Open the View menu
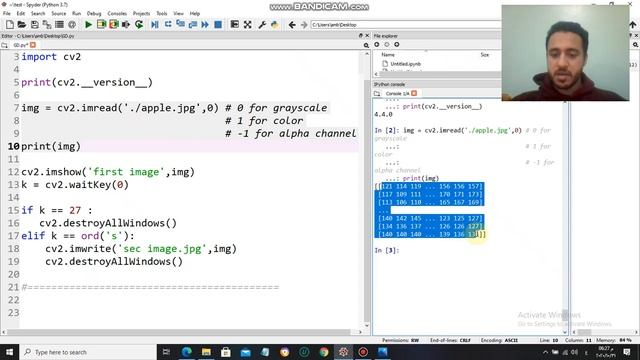 click(x=178, y=13)
